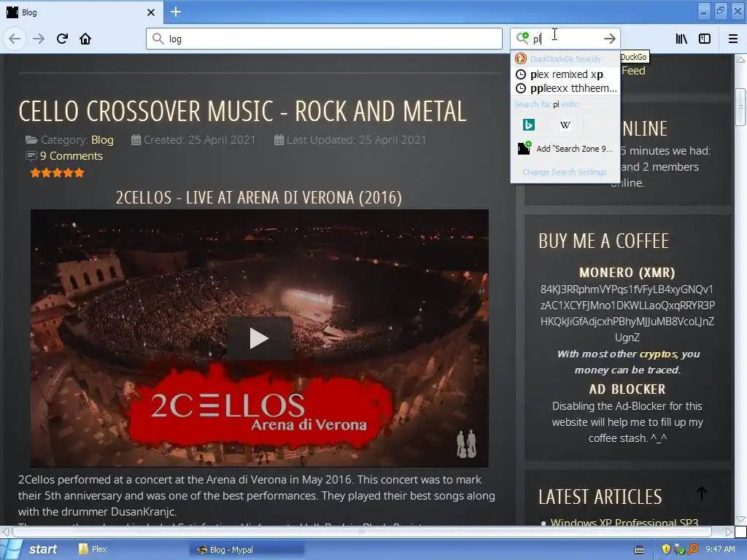Screen dimensions: 747x560
Task: Click the search box containing pl
Action: (x=565, y=39)
